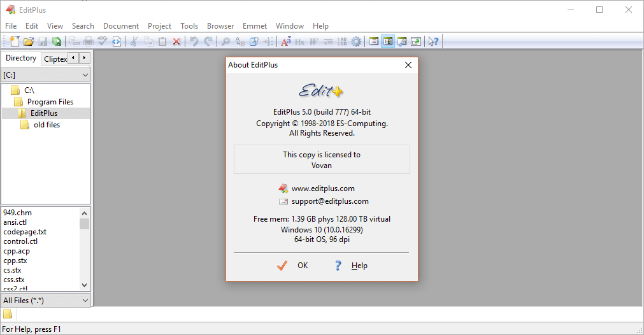
Task: Open the Search menu
Action: (83, 26)
